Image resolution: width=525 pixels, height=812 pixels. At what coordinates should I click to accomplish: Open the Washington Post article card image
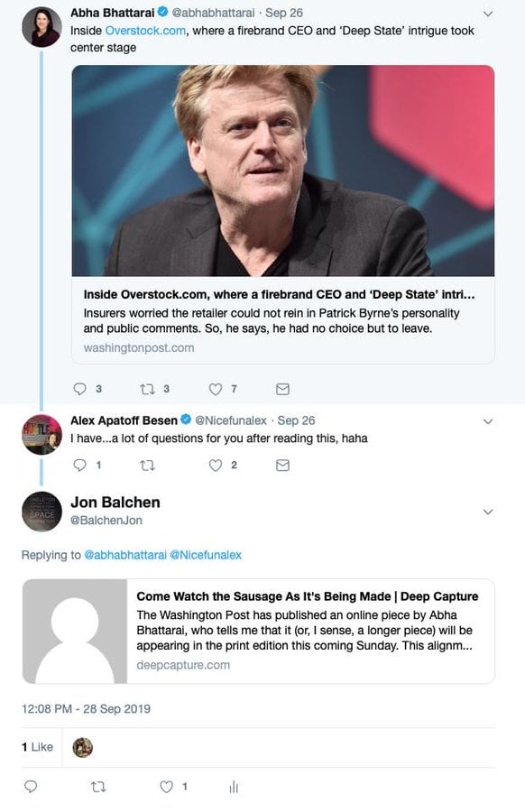click(283, 171)
